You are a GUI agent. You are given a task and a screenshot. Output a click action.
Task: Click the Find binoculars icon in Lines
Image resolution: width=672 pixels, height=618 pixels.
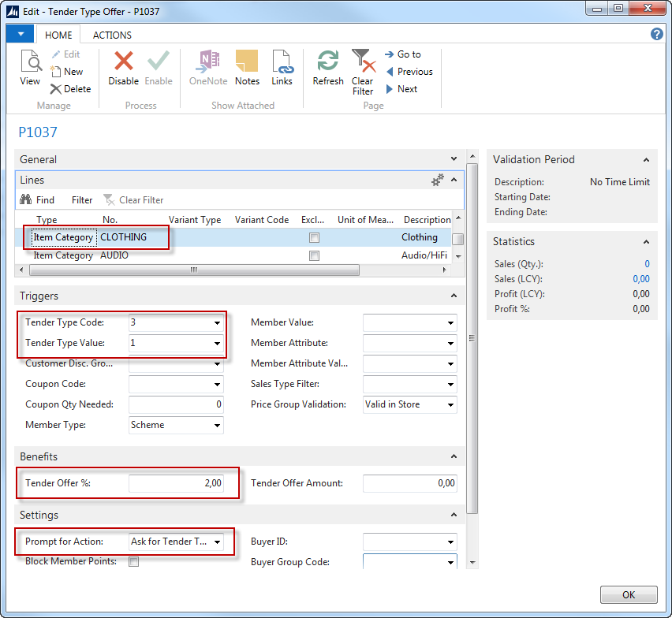26,200
